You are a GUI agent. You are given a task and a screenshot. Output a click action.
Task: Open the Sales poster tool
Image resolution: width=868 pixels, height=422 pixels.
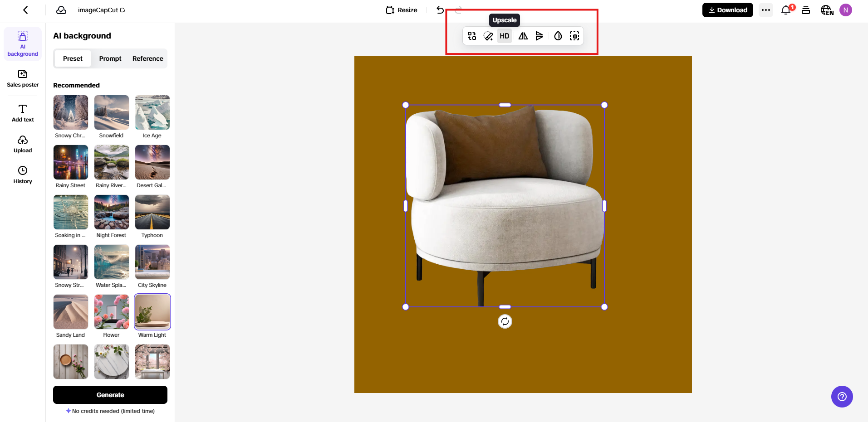coord(22,77)
